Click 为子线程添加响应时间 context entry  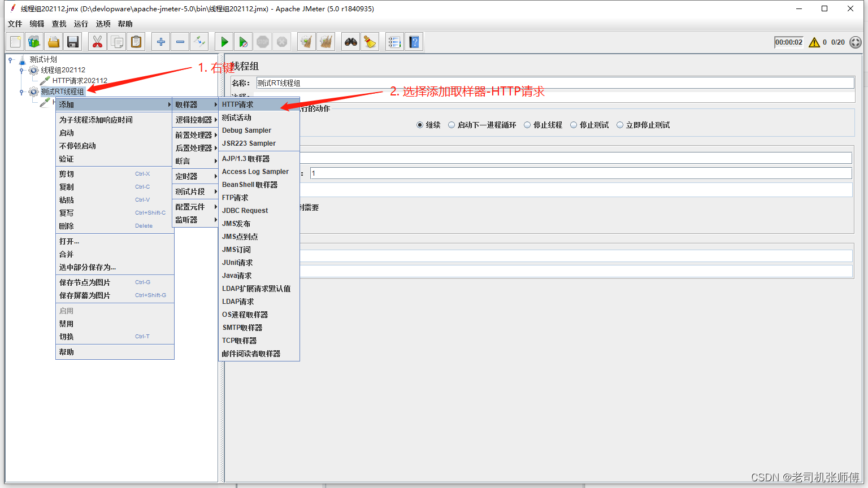tap(115, 120)
